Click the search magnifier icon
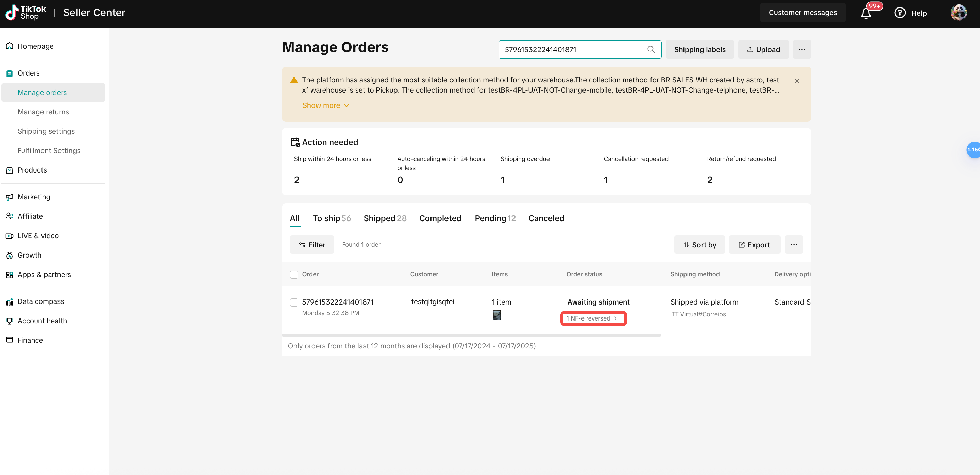The height and width of the screenshot is (475, 980). [x=651, y=49]
